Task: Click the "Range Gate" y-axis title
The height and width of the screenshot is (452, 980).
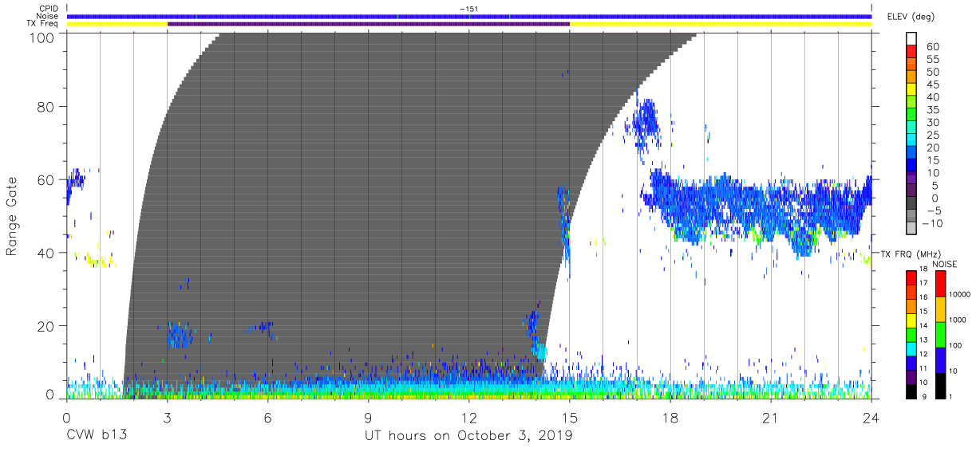Action: coord(12,216)
